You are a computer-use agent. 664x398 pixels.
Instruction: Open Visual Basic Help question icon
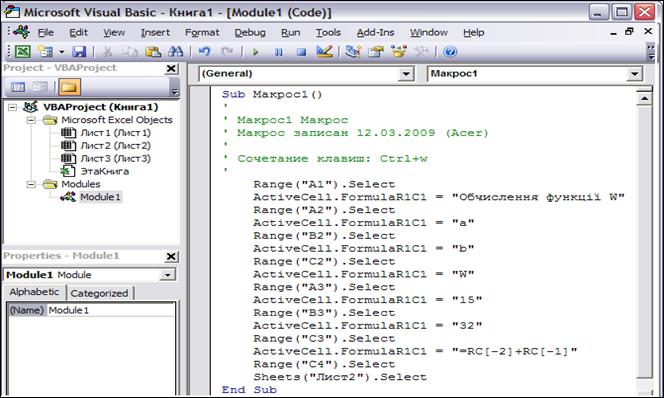[x=450, y=52]
